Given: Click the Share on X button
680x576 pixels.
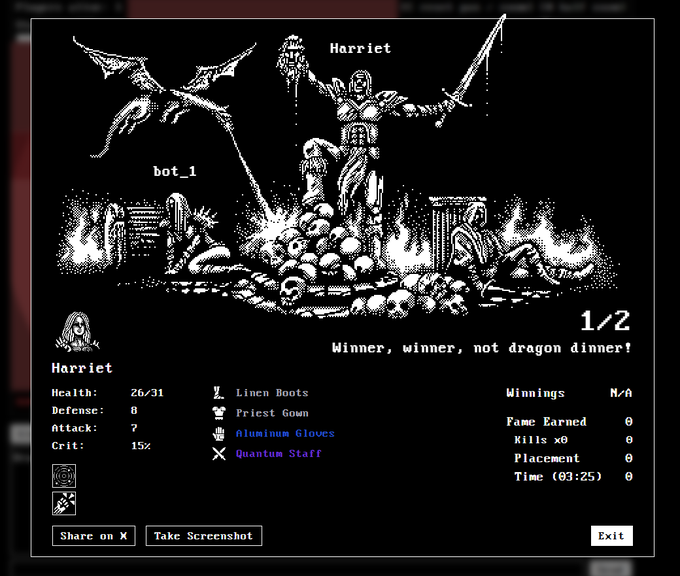Looking at the screenshot, I should tap(94, 536).
